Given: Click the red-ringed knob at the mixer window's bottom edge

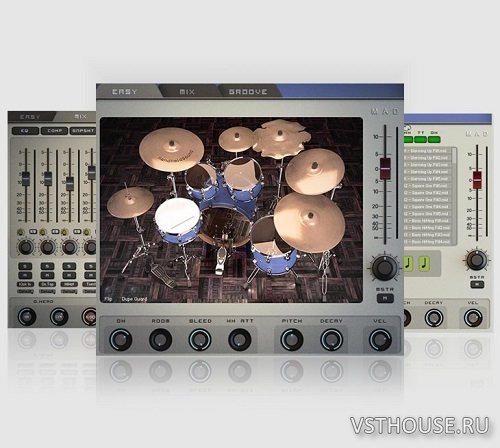Looking at the screenshot, I should pyautogui.click(x=89, y=316).
